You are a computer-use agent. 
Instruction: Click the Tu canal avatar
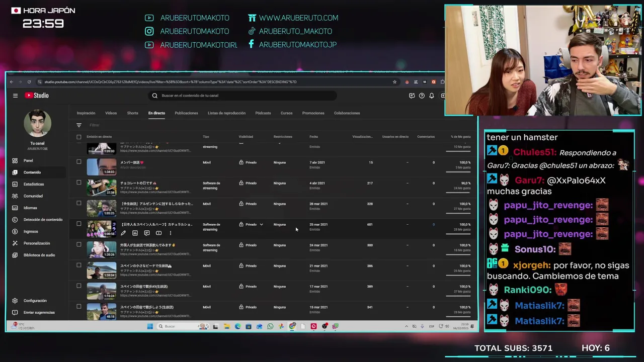pos(37,123)
